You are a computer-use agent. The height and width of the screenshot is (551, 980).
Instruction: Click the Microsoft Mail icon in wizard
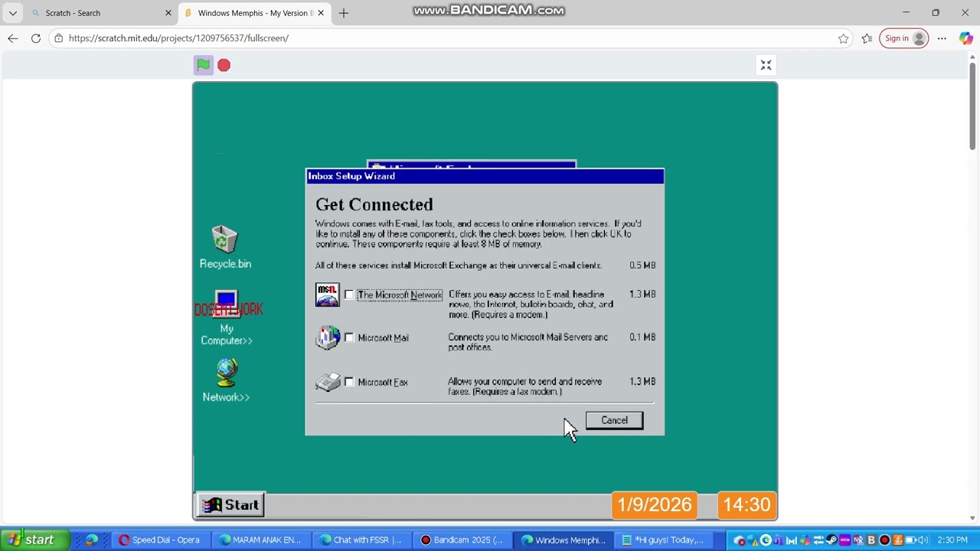pyautogui.click(x=328, y=337)
